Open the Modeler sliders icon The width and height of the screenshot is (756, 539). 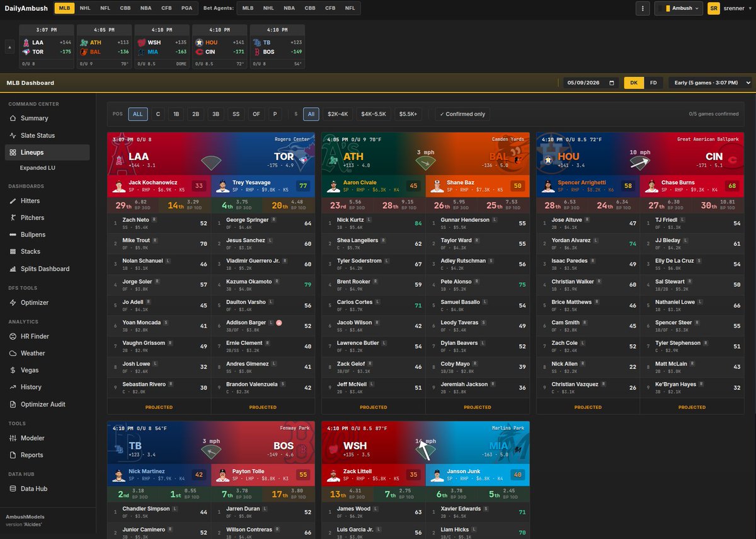(13, 438)
